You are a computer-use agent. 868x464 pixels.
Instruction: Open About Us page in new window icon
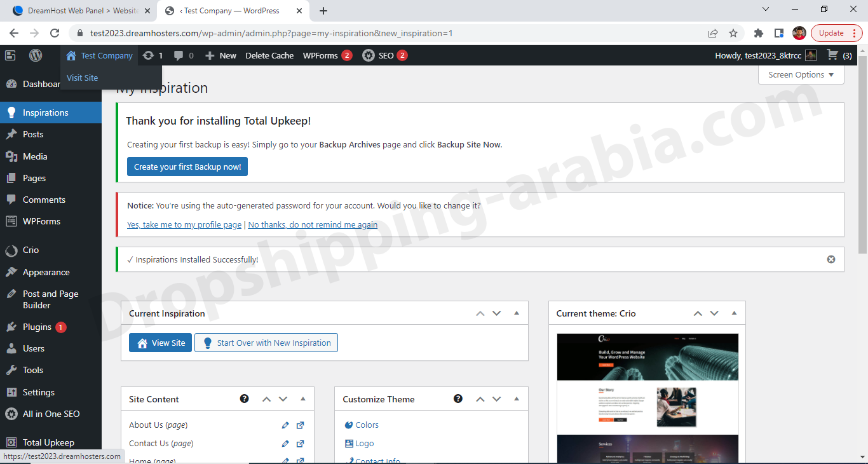[x=301, y=425]
